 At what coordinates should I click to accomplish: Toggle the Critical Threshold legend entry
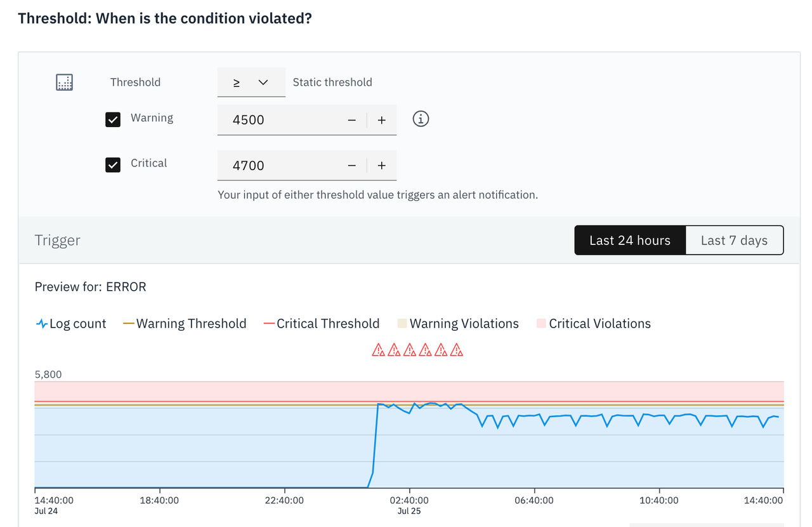[x=322, y=324]
